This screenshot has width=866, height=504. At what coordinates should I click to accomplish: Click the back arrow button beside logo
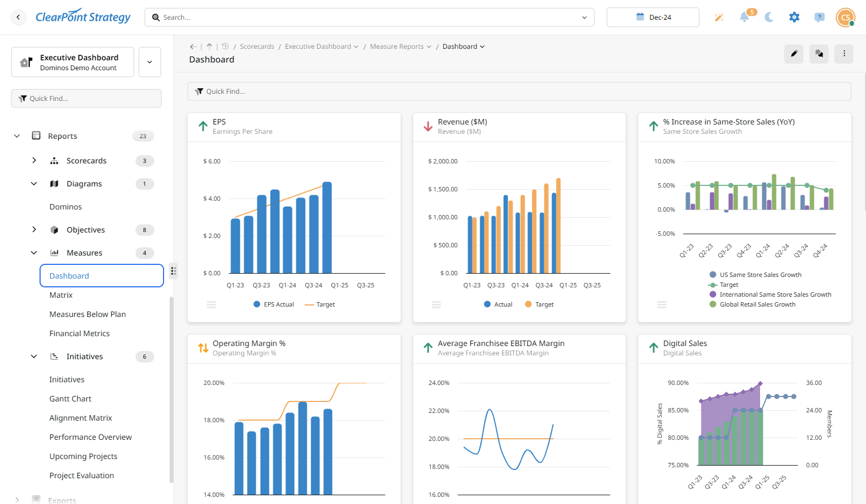18,17
